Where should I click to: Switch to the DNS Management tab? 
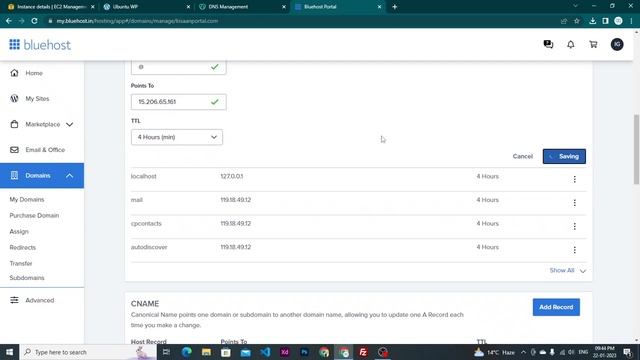pos(242,7)
